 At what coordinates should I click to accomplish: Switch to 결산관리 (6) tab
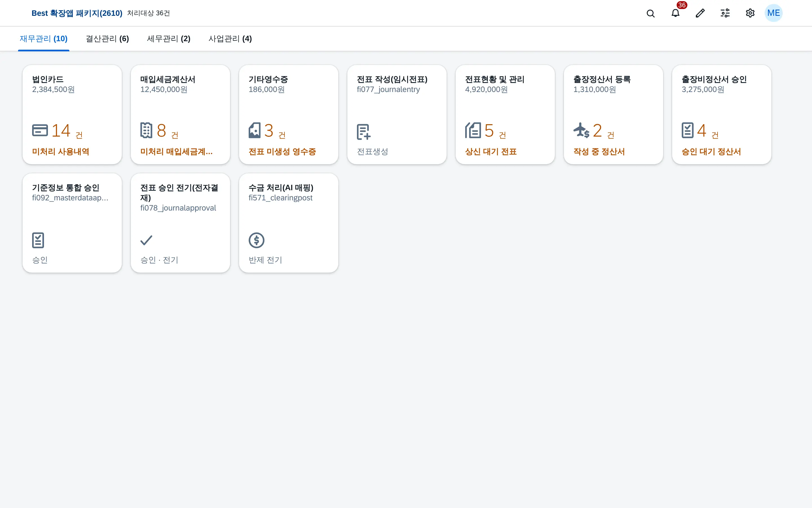(107, 39)
